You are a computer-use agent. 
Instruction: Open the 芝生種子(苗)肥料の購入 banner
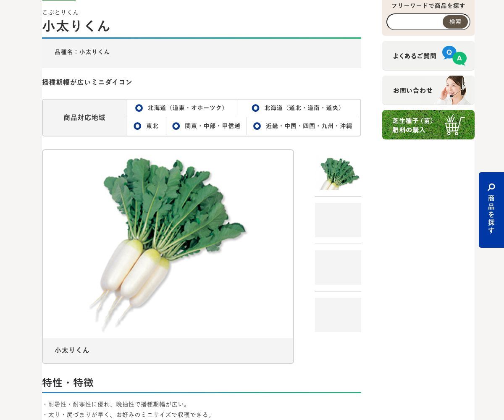[x=428, y=125]
